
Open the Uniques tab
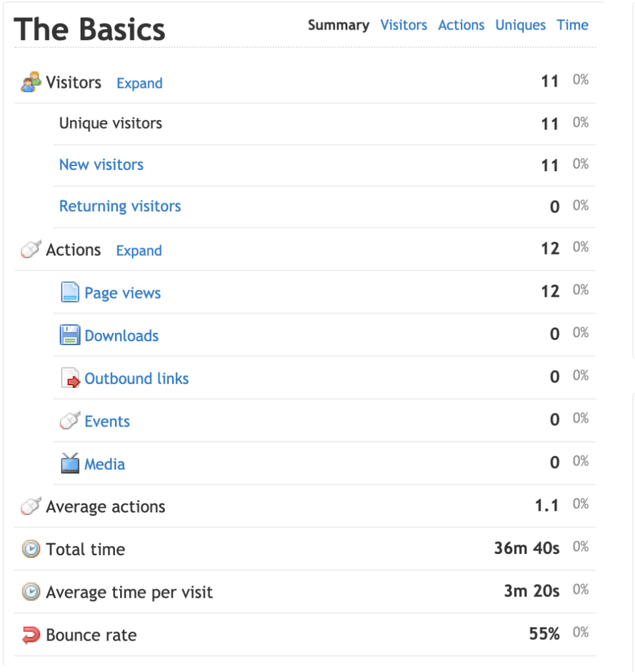(521, 26)
